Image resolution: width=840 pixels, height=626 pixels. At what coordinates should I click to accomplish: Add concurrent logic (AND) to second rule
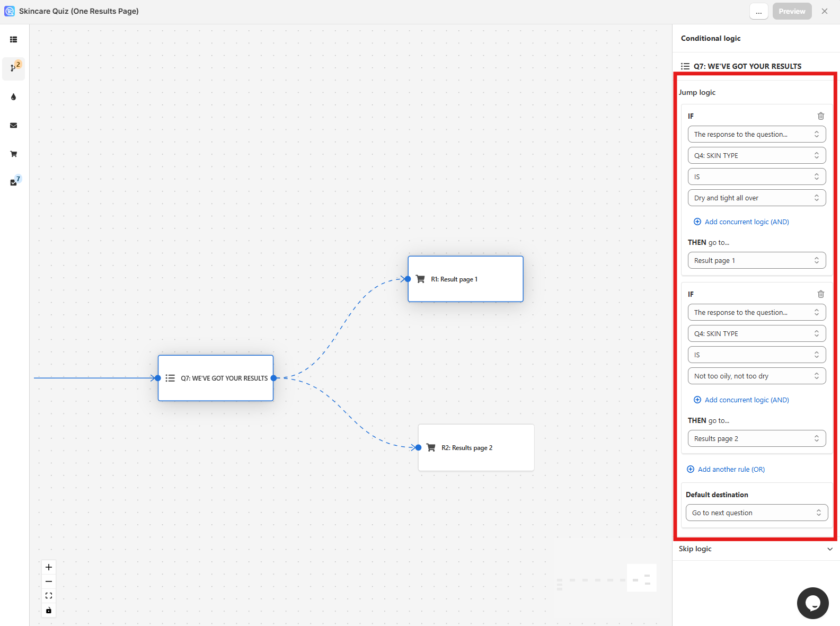(x=741, y=400)
